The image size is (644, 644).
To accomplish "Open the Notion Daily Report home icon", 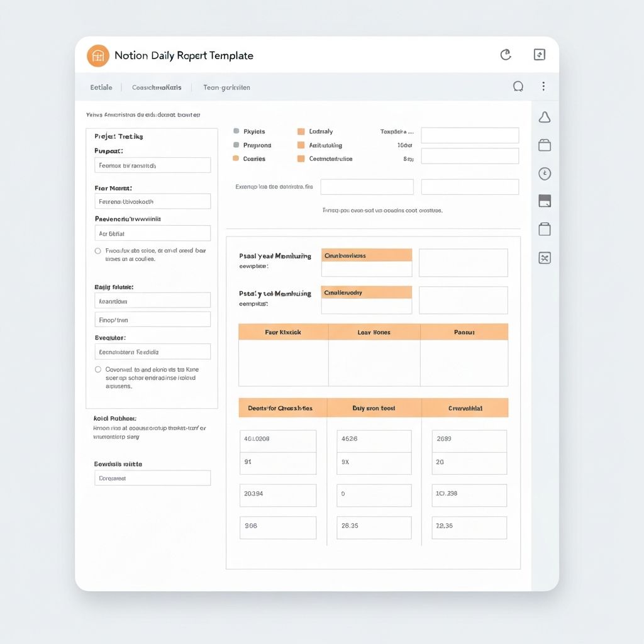I will 97,55.
